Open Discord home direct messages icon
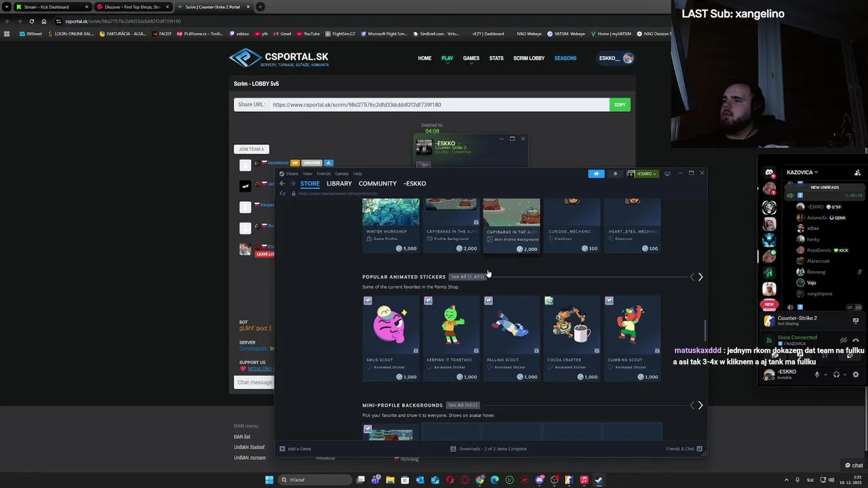 point(770,173)
